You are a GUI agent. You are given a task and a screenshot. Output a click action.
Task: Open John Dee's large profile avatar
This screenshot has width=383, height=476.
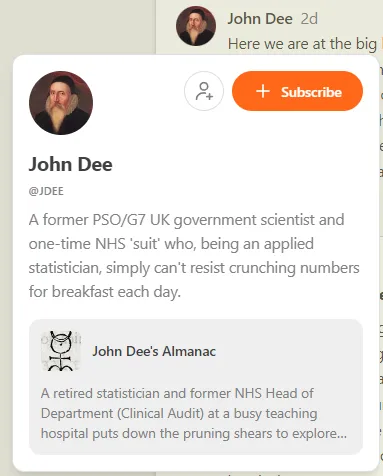point(61,103)
